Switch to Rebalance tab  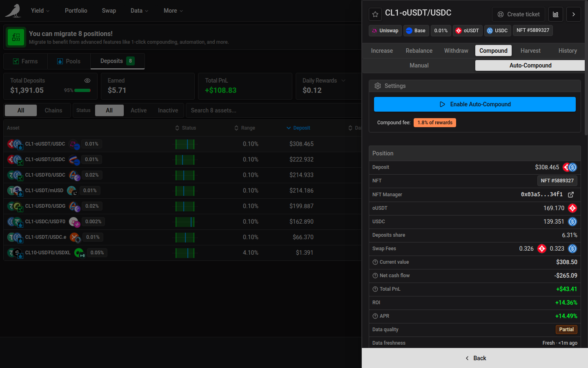click(x=419, y=51)
